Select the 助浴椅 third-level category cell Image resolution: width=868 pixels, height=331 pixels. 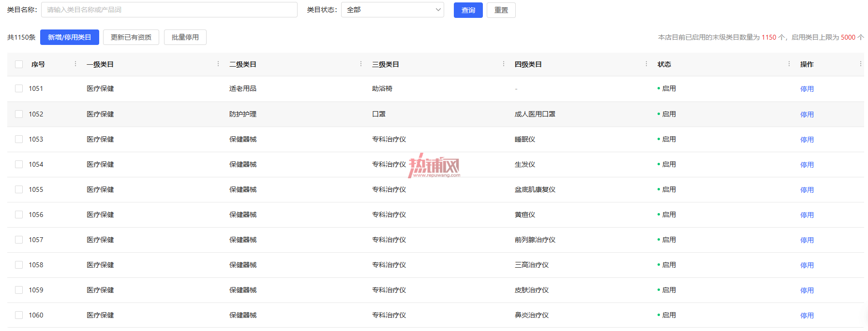[382, 88]
